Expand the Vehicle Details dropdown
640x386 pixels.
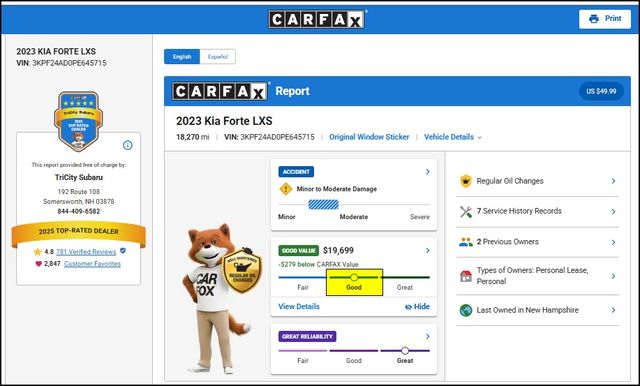coord(453,137)
